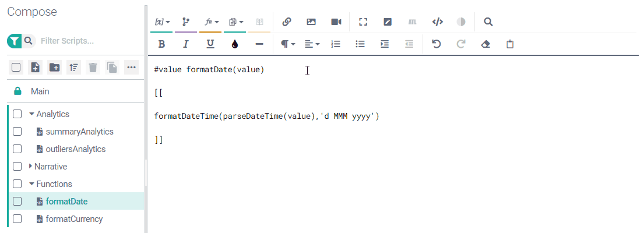644x233 pixels.
Task: Insert a horizontal line
Action: point(259,44)
